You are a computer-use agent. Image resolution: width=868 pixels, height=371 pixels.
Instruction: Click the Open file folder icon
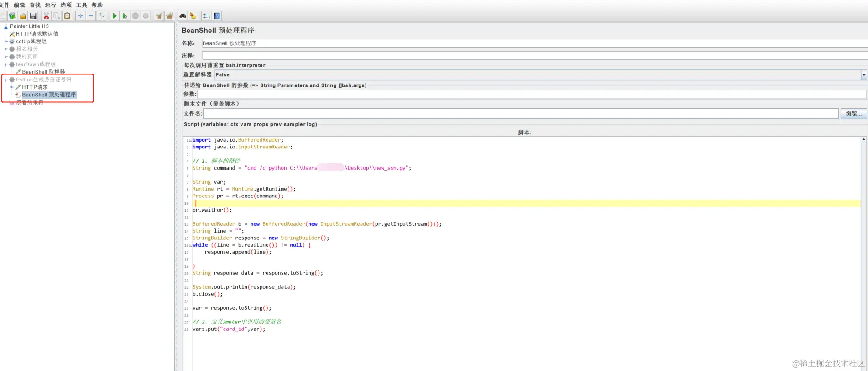click(23, 16)
